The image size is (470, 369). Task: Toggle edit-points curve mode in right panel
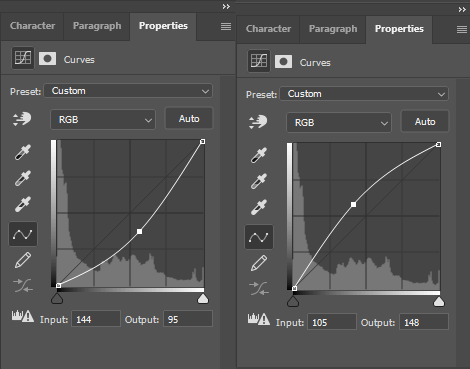pos(259,237)
